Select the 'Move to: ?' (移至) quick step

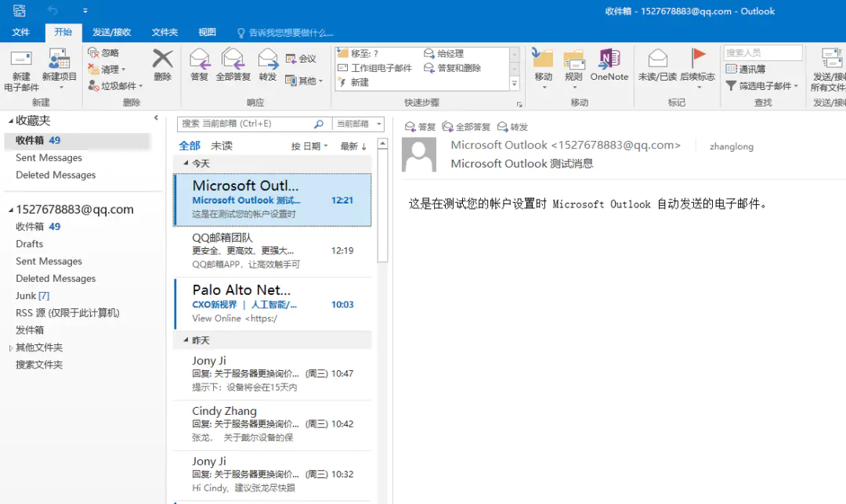click(x=358, y=53)
